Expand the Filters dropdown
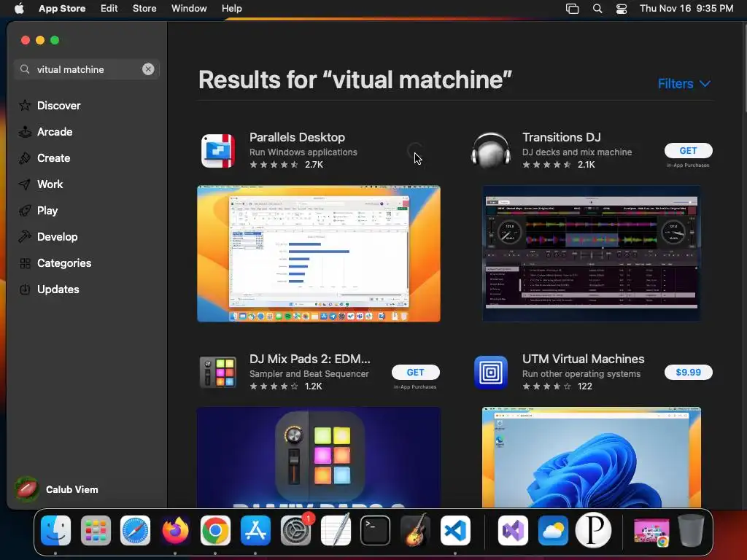 tap(684, 84)
